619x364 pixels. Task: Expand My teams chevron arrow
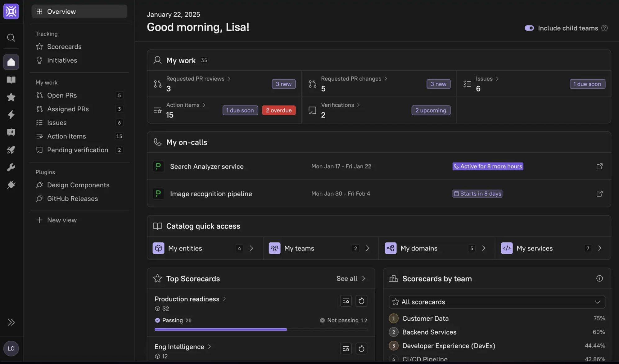click(x=367, y=248)
